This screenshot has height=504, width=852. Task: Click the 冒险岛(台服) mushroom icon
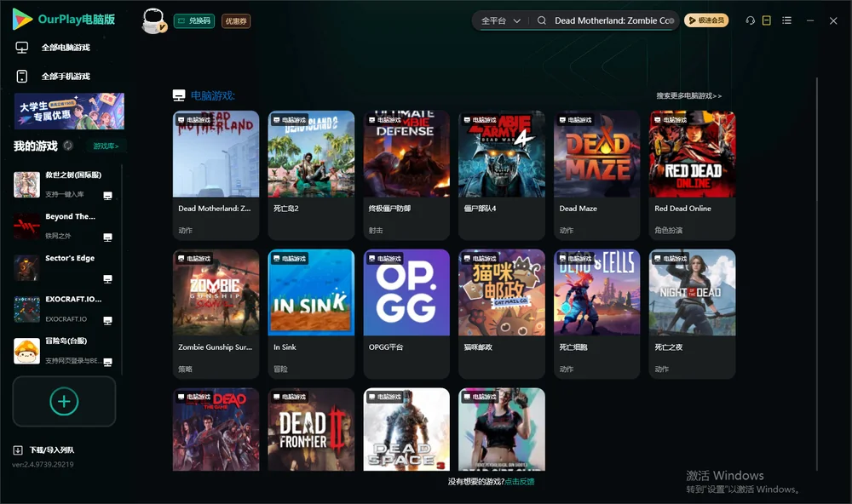[26, 351]
